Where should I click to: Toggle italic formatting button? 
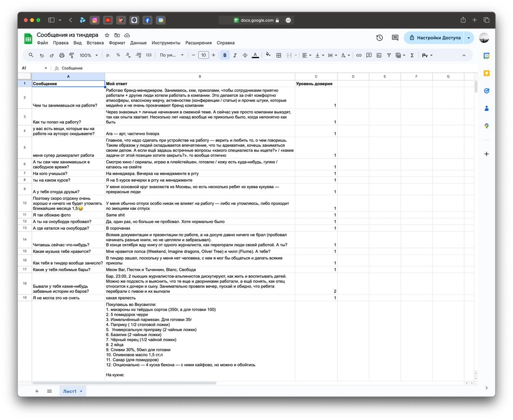coord(235,55)
